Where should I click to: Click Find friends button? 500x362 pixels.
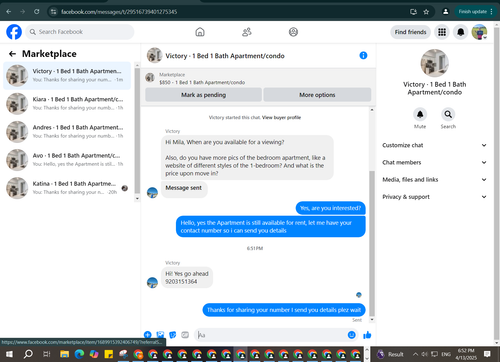click(410, 32)
